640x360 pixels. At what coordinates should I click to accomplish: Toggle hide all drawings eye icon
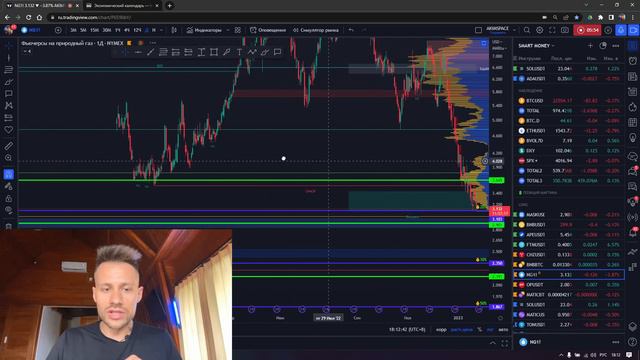[x=9, y=211]
